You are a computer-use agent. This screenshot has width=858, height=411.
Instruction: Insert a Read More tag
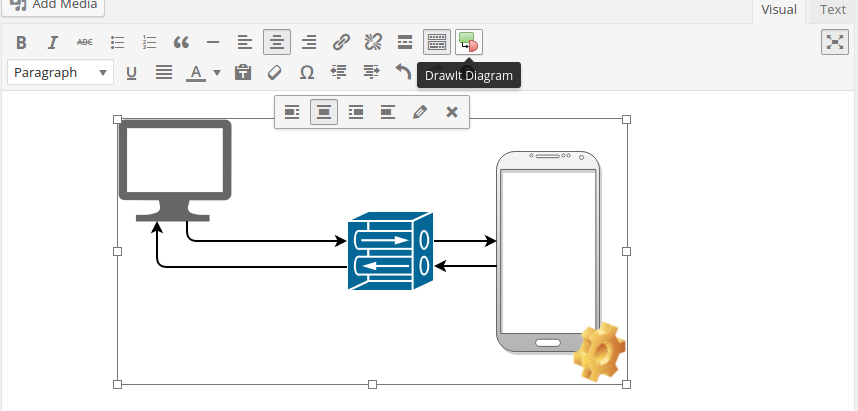pyautogui.click(x=405, y=42)
